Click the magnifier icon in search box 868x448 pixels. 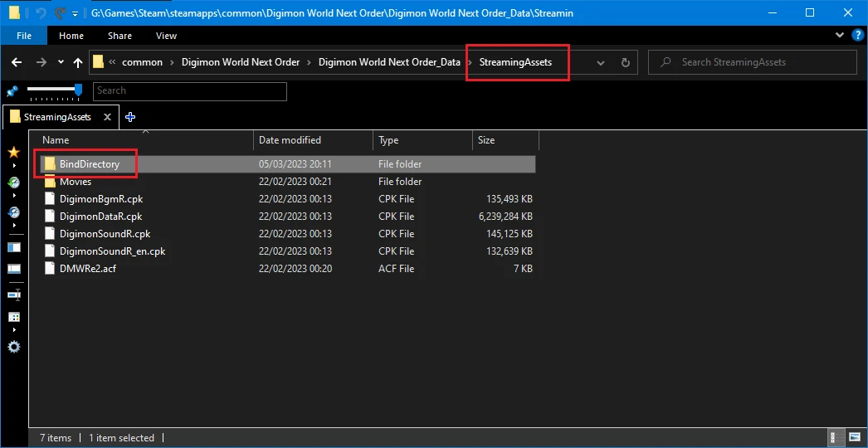coord(666,62)
